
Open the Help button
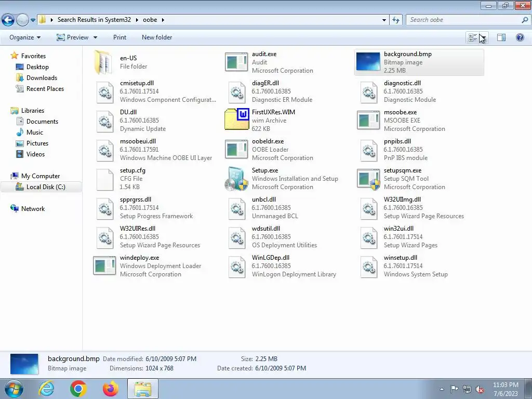(520, 37)
